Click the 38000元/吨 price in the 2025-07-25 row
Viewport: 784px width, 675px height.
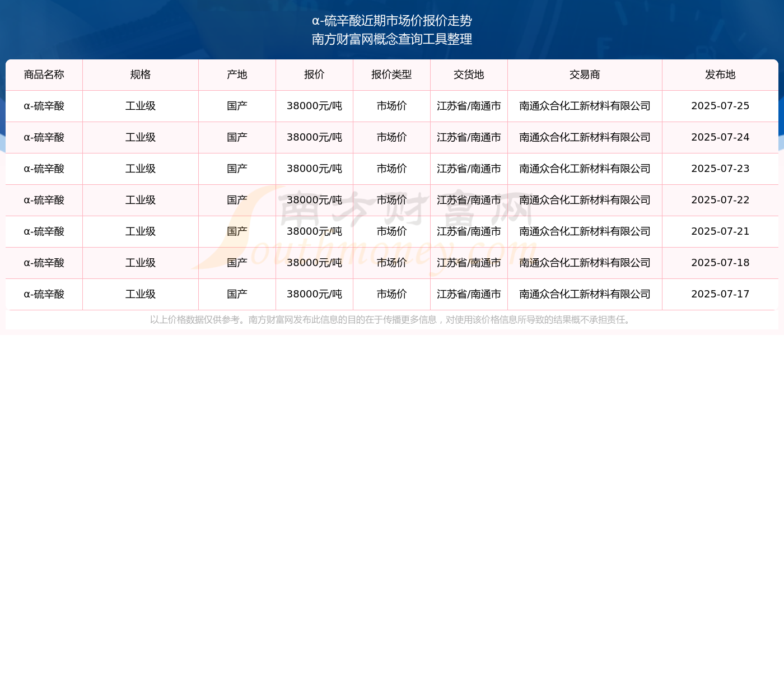[x=314, y=106]
